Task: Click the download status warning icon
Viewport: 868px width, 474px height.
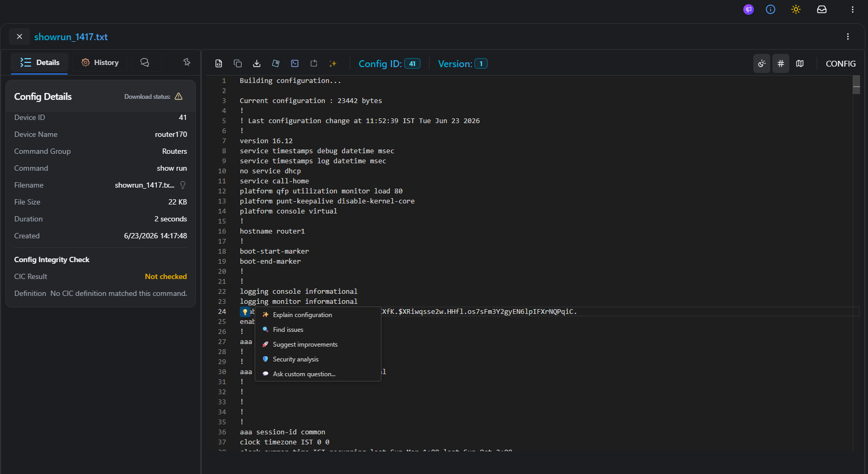Action: click(179, 96)
